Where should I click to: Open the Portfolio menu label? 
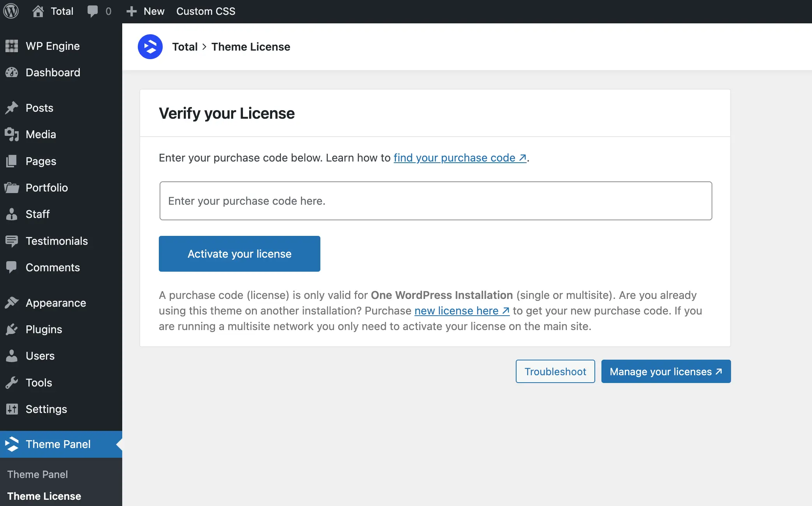47,188
